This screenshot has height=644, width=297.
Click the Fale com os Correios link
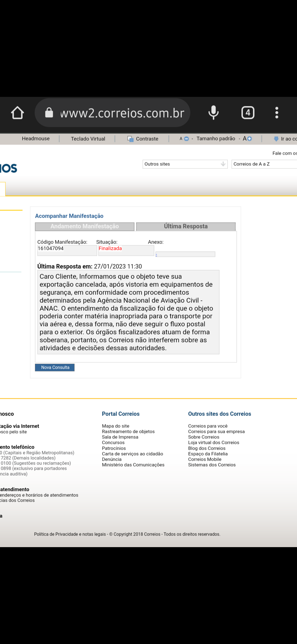(285, 153)
